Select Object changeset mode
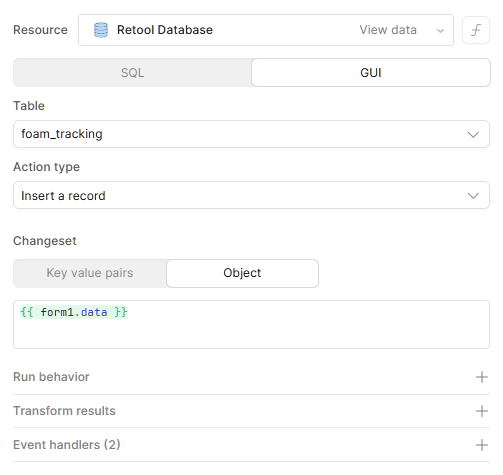The image size is (503, 475). click(242, 273)
